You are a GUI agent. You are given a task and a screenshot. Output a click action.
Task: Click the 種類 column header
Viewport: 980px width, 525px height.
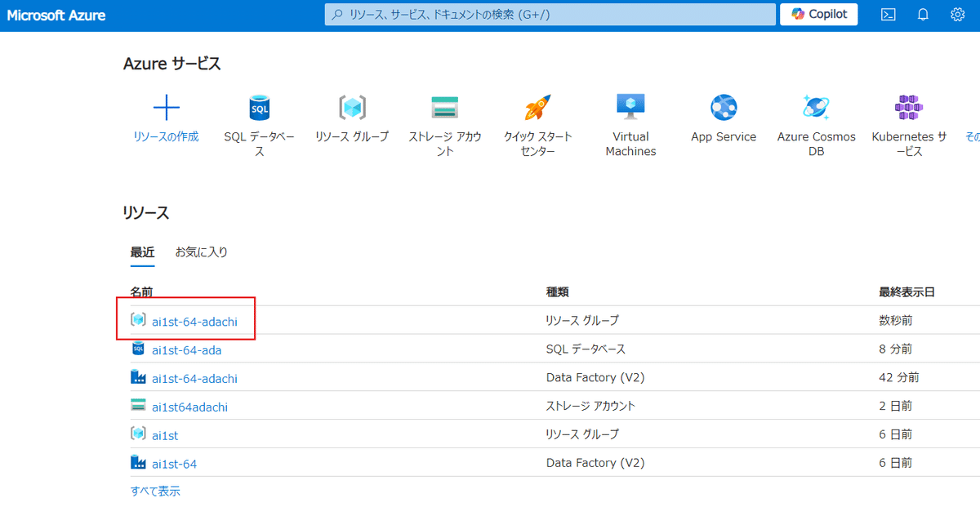click(558, 291)
